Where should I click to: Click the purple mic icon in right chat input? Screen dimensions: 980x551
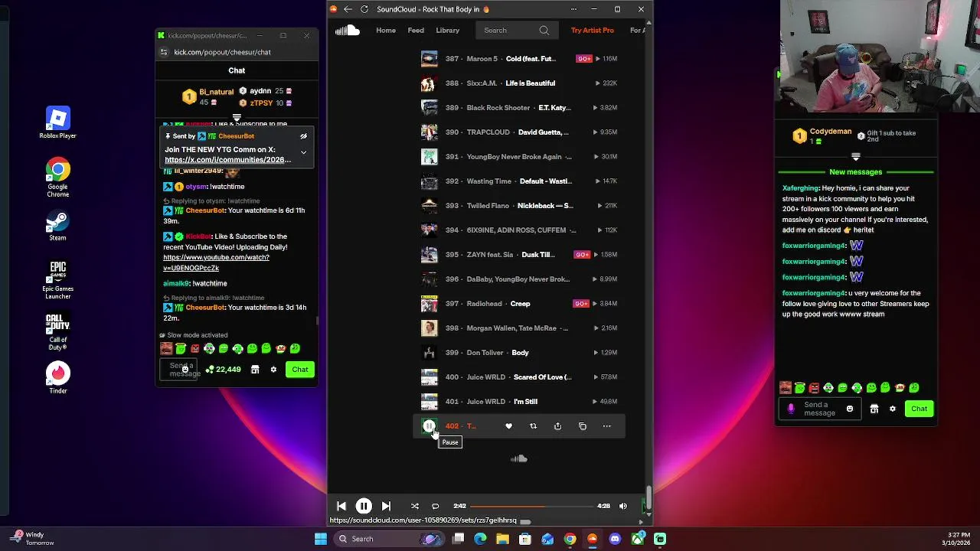coord(791,409)
